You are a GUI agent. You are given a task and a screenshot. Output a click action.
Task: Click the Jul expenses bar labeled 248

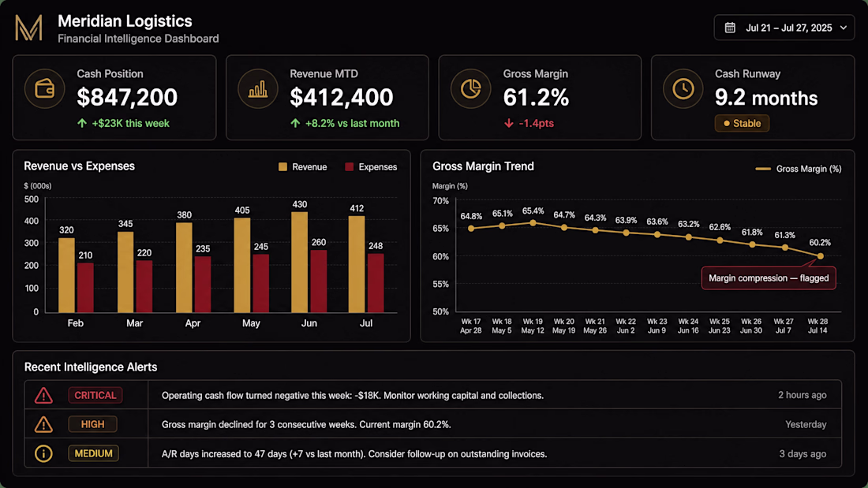coord(376,283)
